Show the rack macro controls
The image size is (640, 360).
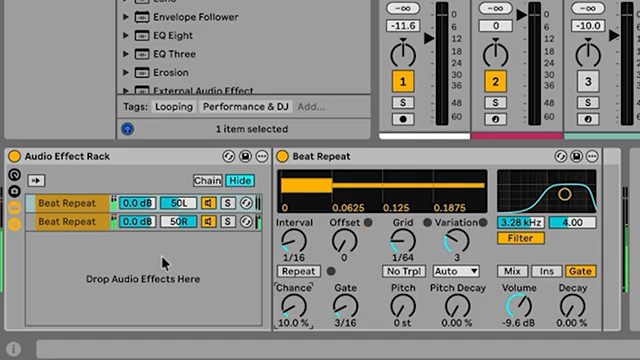(x=14, y=175)
